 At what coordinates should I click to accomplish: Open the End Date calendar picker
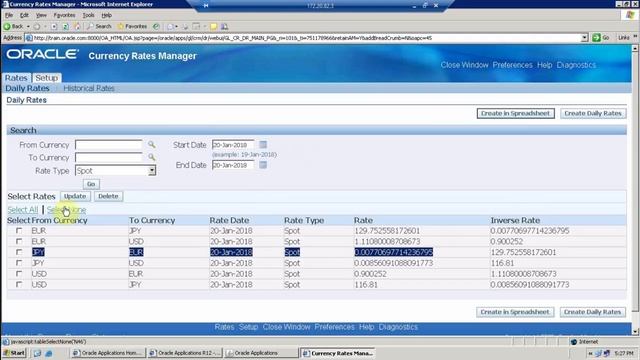pos(263,165)
